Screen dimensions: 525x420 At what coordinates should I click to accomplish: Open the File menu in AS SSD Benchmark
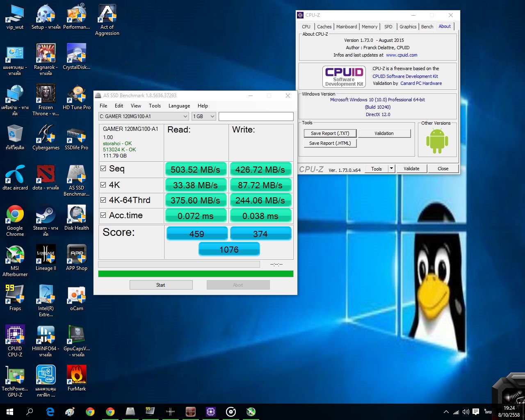point(103,106)
